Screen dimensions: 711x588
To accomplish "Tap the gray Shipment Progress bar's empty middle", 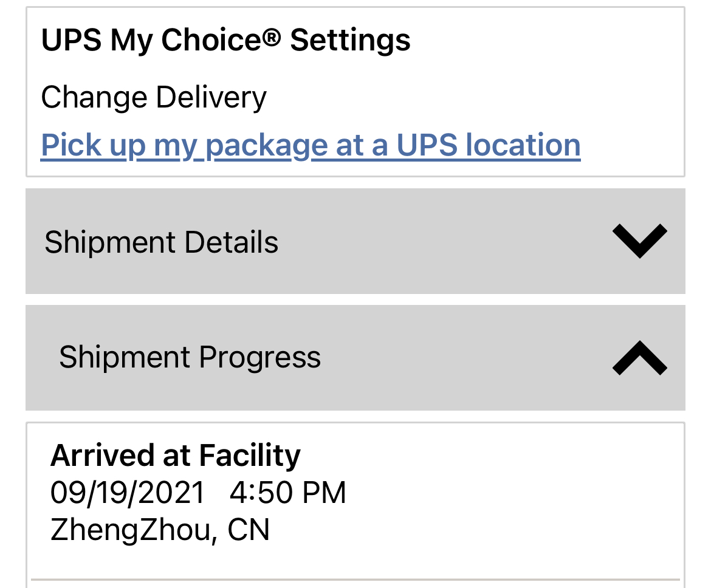I will pos(462,357).
